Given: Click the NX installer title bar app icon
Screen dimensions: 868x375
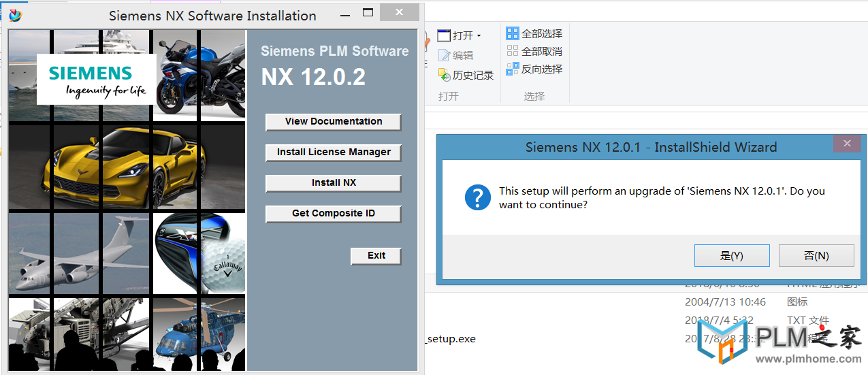Looking at the screenshot, I should [14, 15].
